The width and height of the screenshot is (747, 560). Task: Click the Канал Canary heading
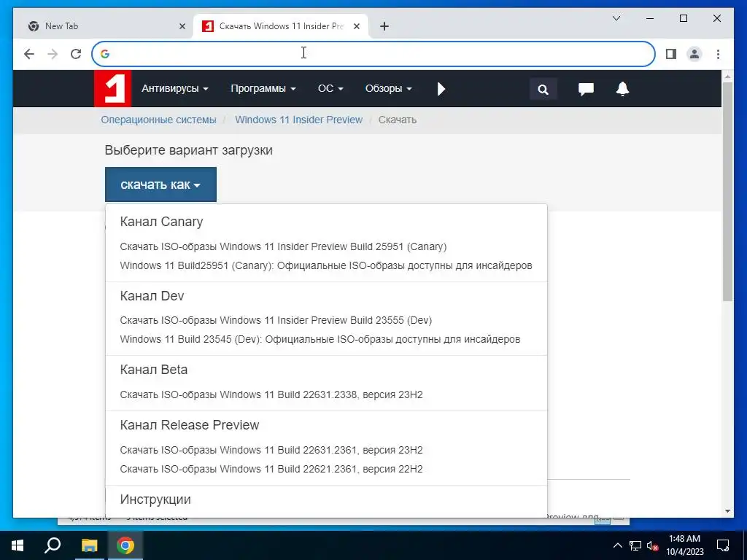click(161, 222)
